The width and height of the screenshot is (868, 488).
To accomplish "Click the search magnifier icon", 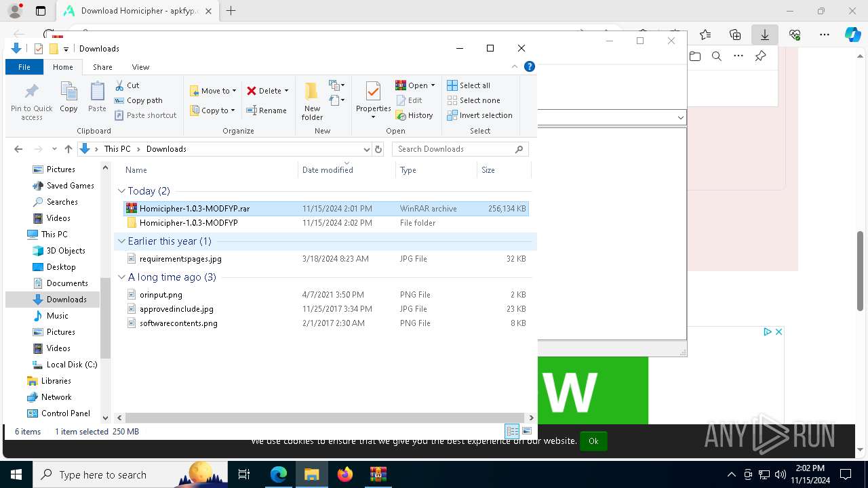I will (x=519, y=149).
